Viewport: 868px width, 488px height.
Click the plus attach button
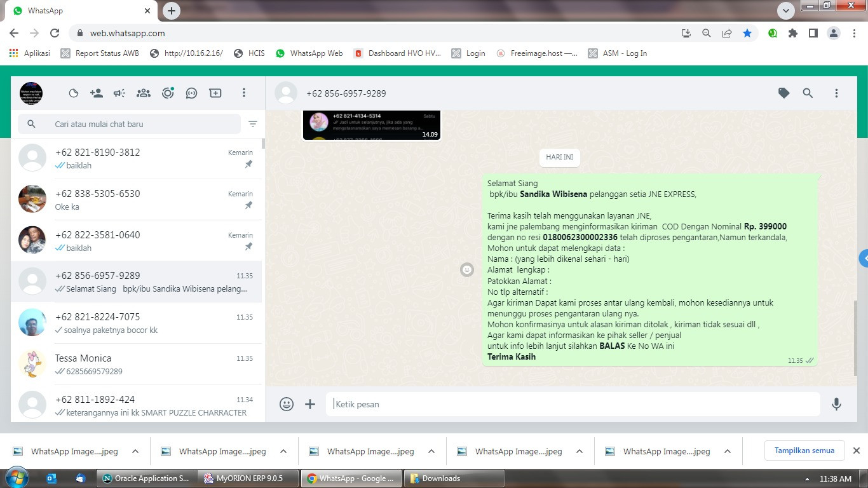tap(310, 404)
